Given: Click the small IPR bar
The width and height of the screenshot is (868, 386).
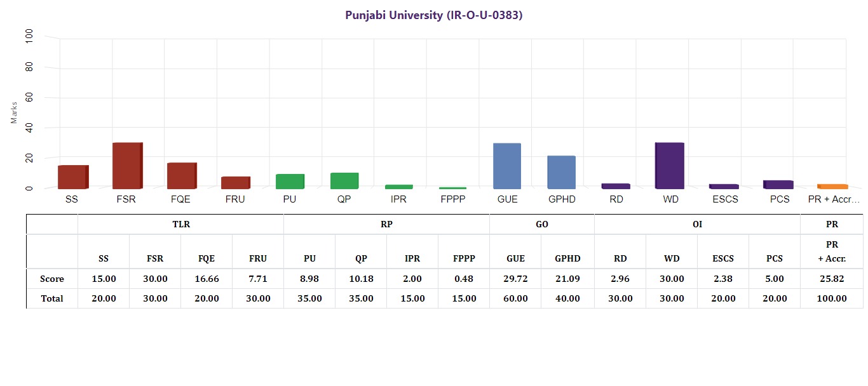Looking at the screenshot, I should (x=399, y=187).
